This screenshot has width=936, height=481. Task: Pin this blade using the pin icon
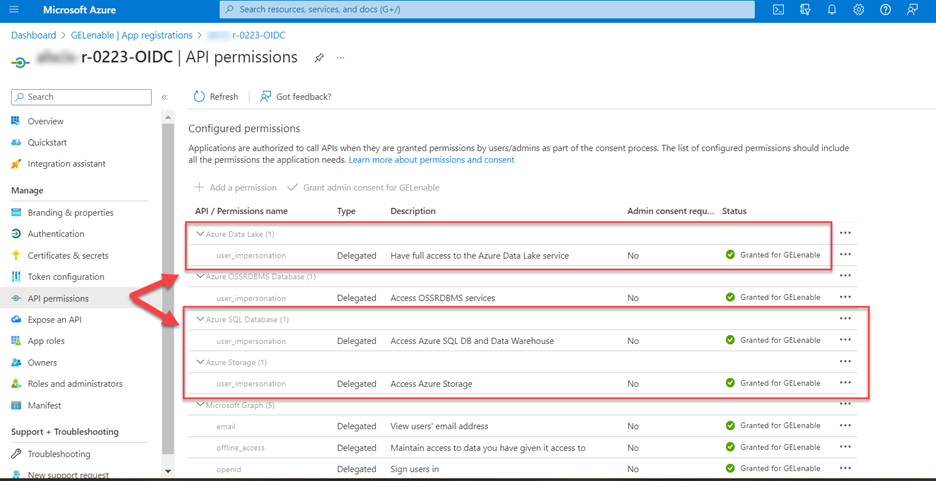click(318, 58)
